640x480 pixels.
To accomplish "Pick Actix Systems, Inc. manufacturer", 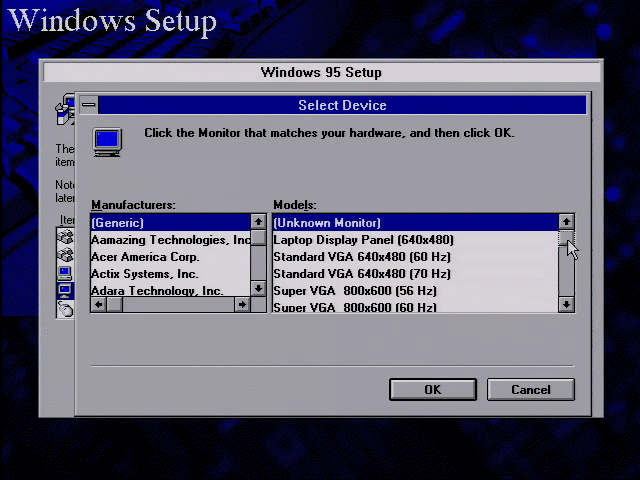I will tap(171, 274).
